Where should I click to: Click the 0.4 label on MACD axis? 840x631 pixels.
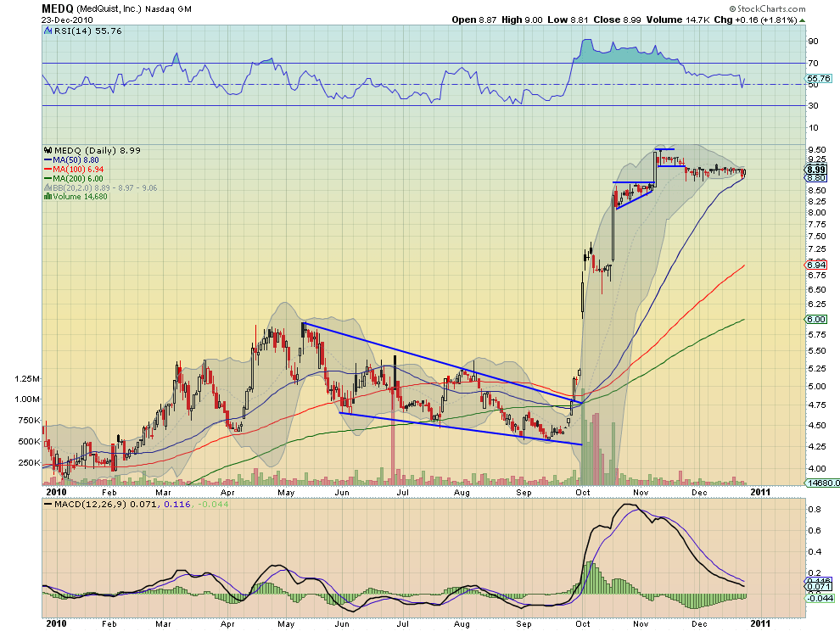(x=815, y=552)
